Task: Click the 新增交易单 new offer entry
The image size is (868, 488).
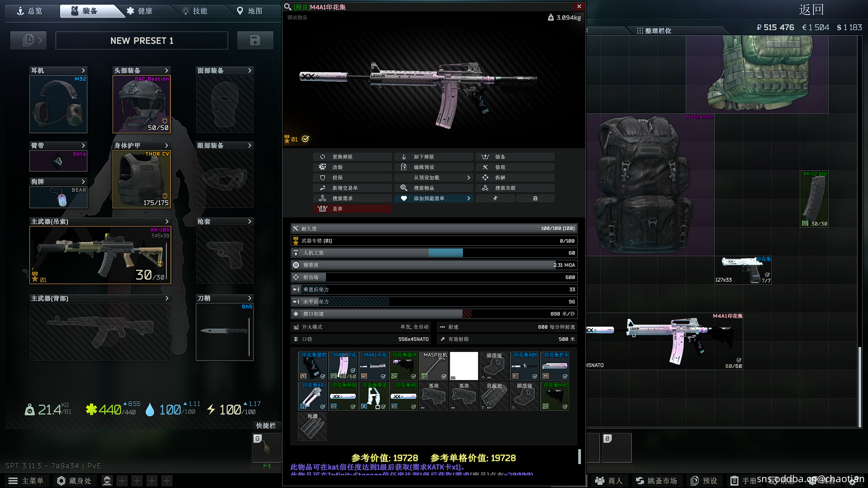Action: click(352, 188)
